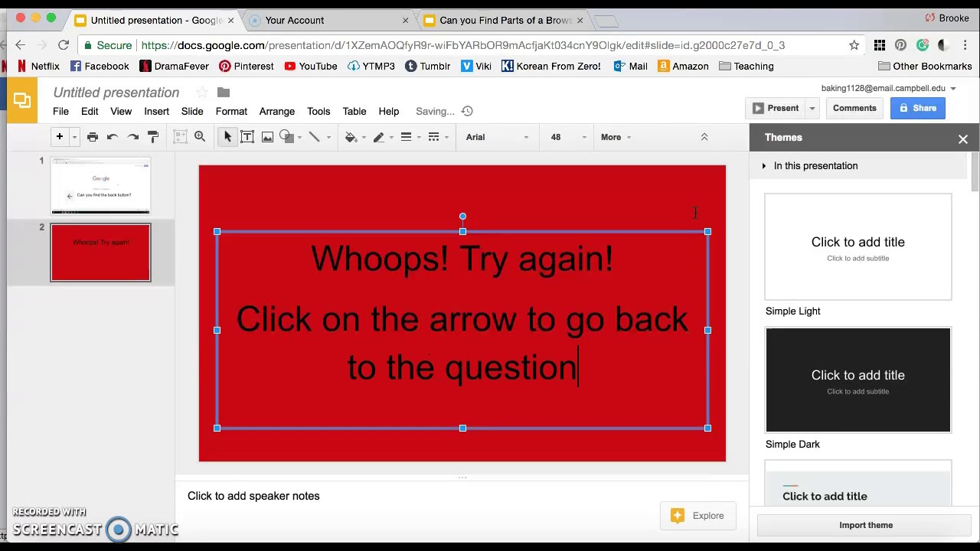
Task: Open the Comments button
Action: coord(854,108)
